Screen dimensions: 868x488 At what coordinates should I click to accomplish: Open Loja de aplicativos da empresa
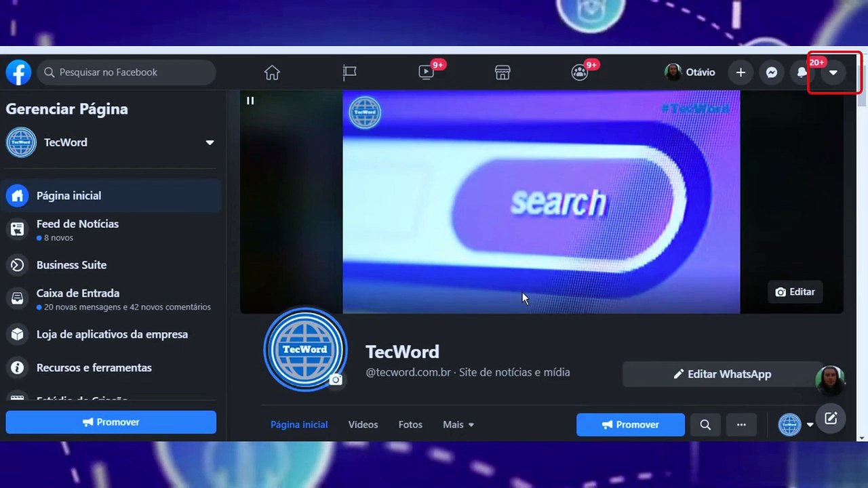pyautogui.click(x=111, y=334)
